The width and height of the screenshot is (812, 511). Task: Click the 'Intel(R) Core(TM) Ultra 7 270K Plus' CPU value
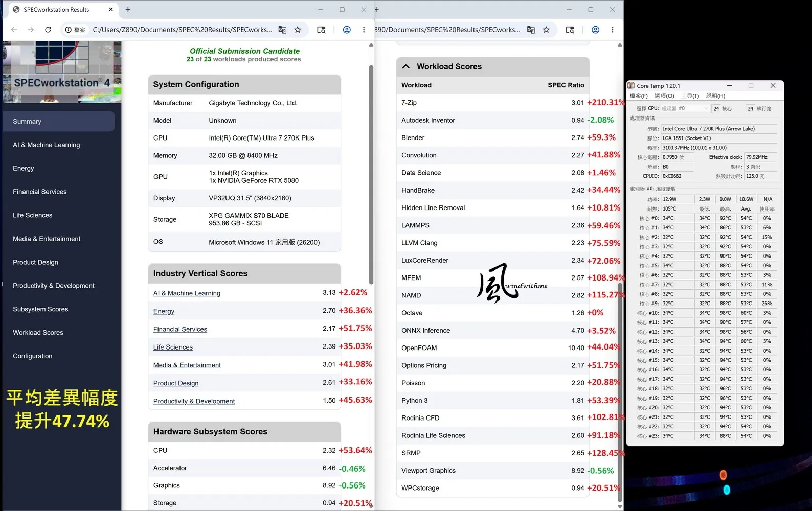261,138
